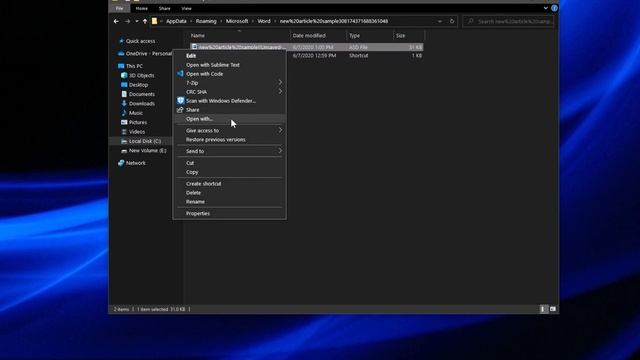Open the Explorer help icon
This screenshot has height=360, width=640.
554,8
